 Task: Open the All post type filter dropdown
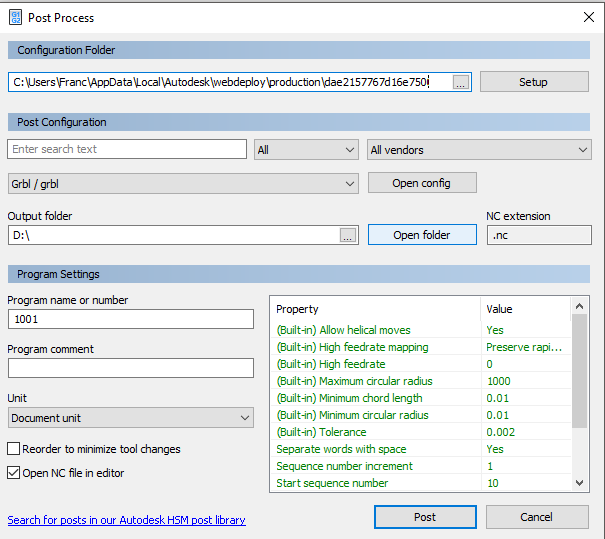[x=306, y=150]
